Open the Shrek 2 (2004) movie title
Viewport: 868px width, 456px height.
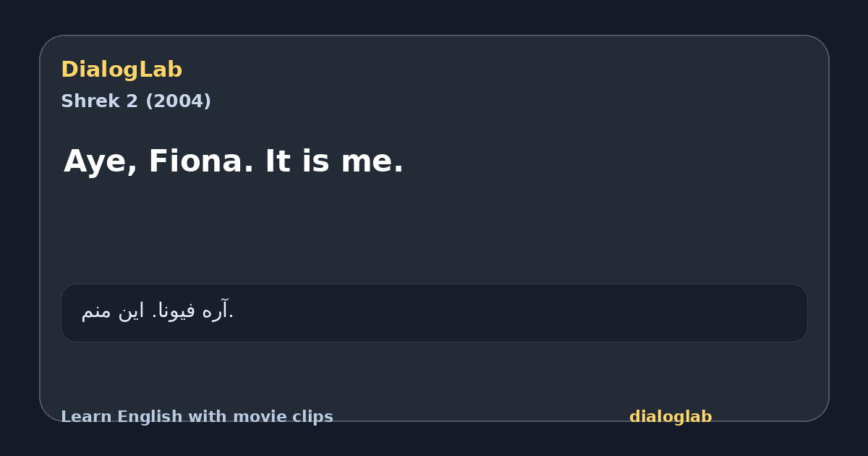136,101
